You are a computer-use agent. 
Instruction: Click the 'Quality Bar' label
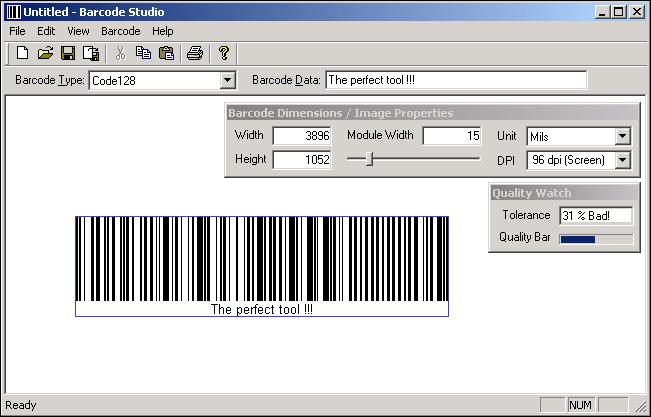(x=525, y=237)
